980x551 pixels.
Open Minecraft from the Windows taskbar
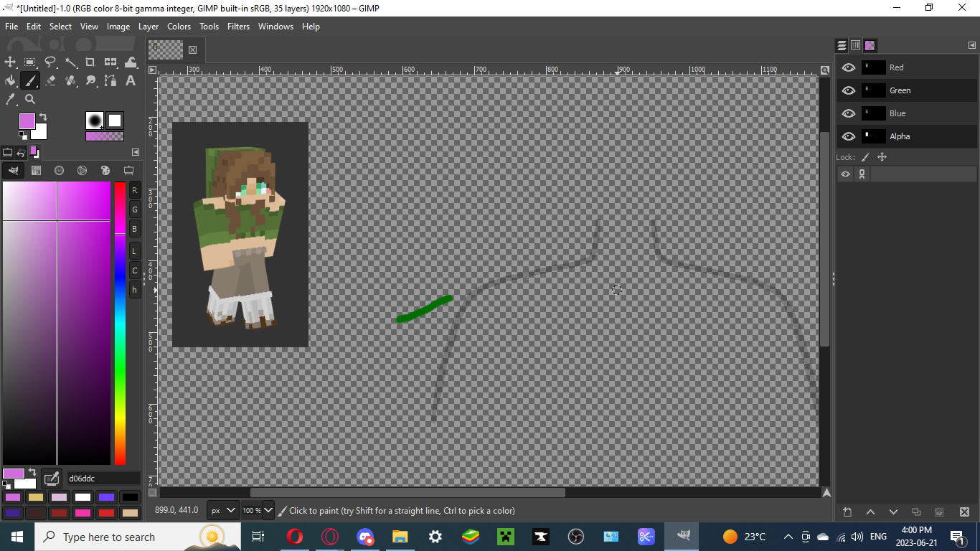506,537
